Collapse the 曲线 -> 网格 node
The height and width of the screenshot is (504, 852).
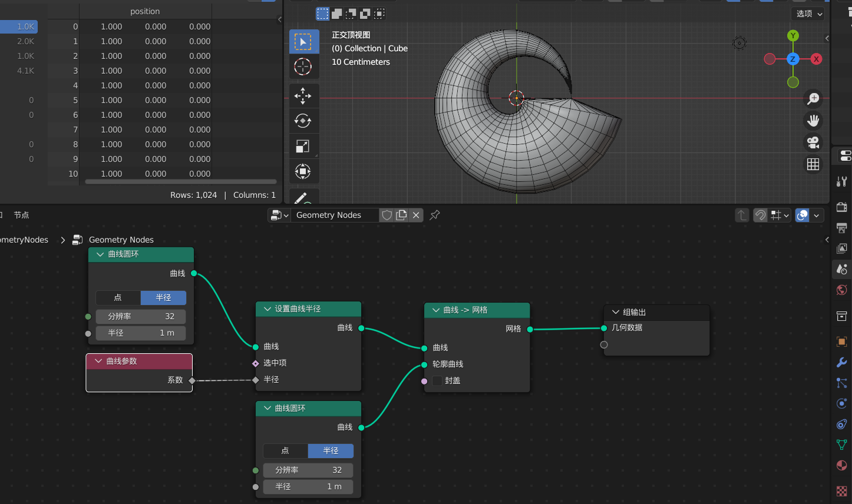point(436,310)
